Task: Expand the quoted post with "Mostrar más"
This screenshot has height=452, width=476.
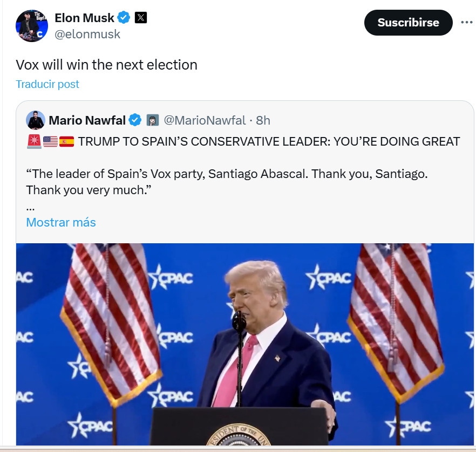Action: pyautogui.click(x=61, y=222)
